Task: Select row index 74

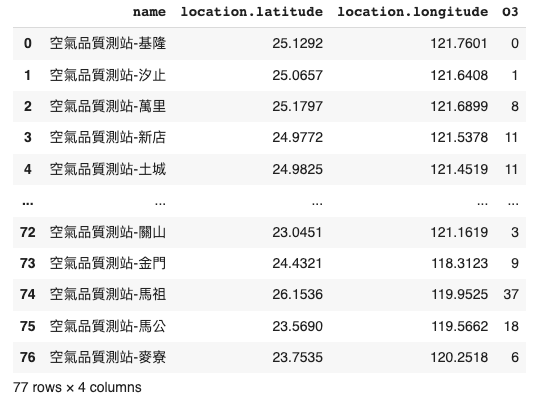Action: tap(28, 294)
